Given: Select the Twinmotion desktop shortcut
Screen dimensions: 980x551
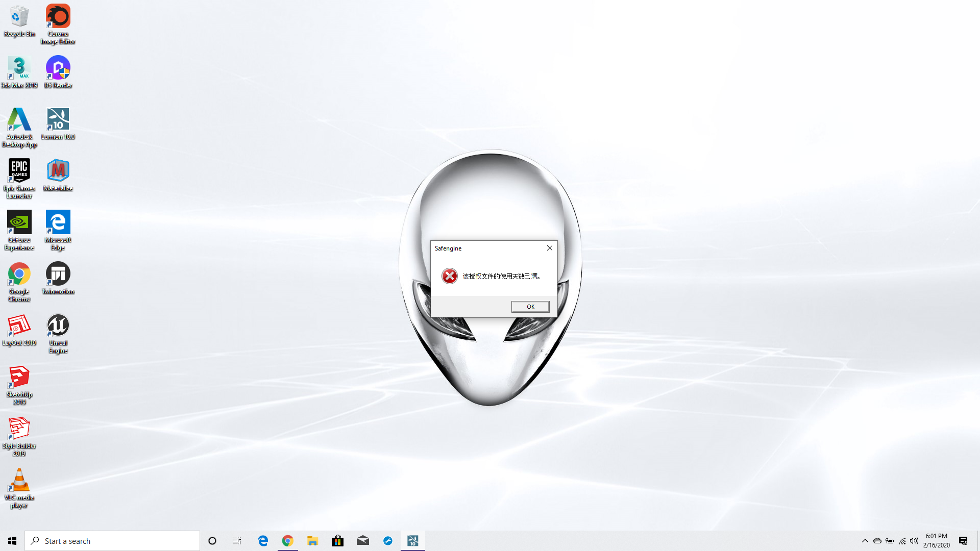Looking at the screenshot, I should 58,278.
